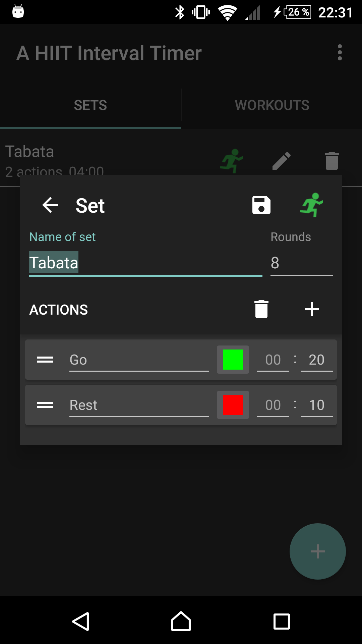Grab the Rest action reorder handle

(45, 405)
